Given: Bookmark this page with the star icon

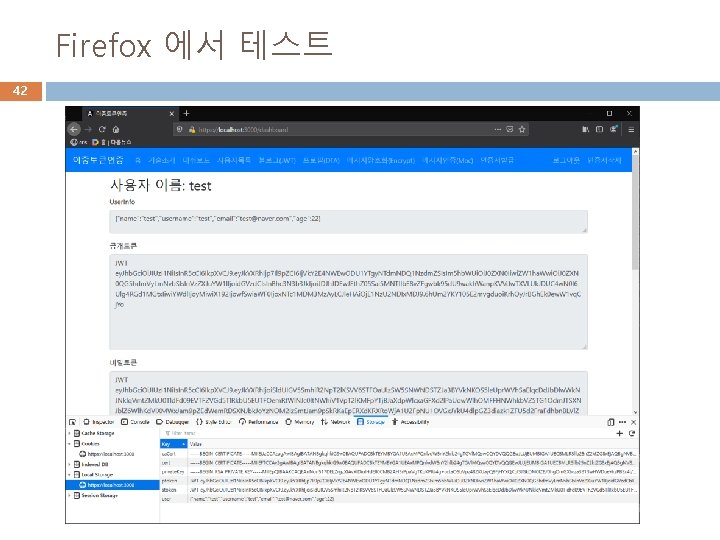Looking at the screenshot, I should point(522,129).
